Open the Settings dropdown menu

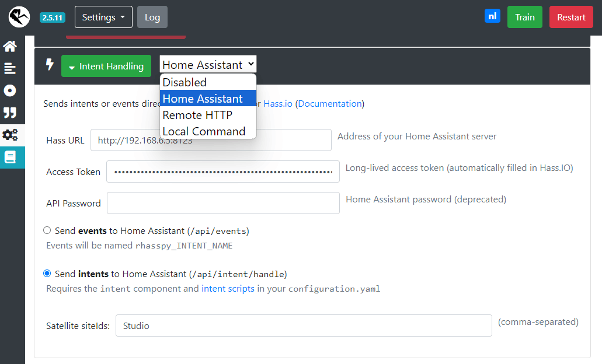click(103, 17)
